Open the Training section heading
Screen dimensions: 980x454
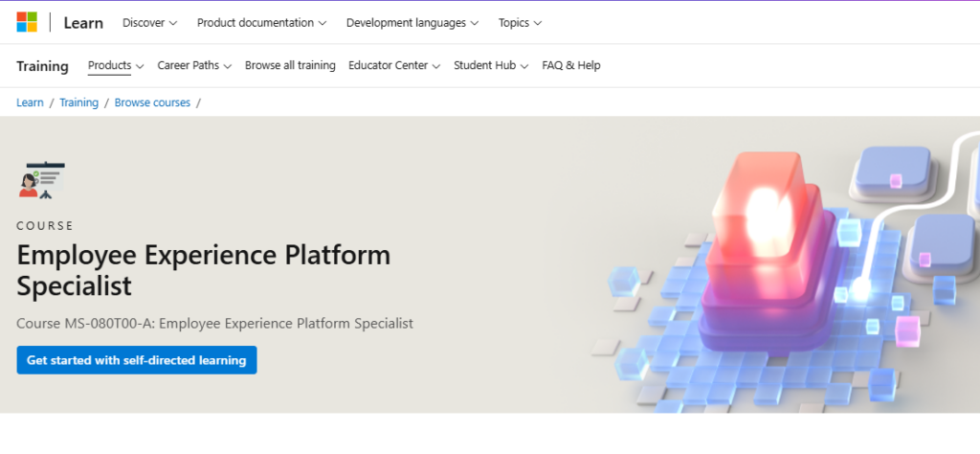point(42,66)
